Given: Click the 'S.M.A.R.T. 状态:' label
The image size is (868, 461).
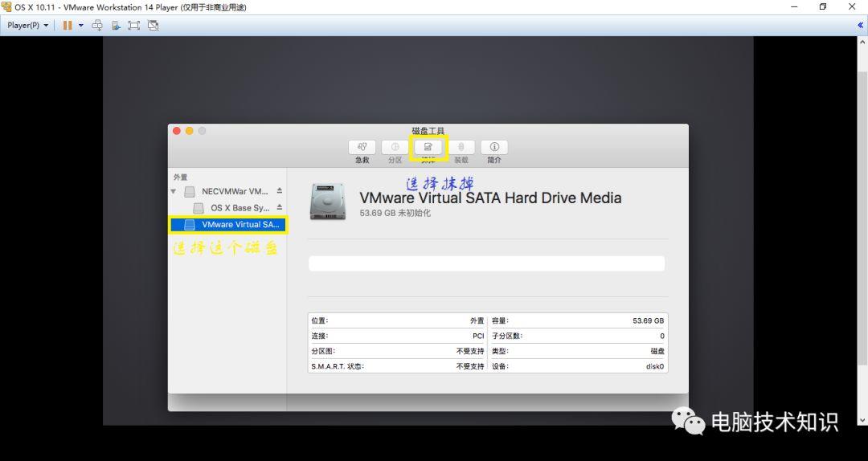Looking at the screenshot, I should [x=338, y=366].
